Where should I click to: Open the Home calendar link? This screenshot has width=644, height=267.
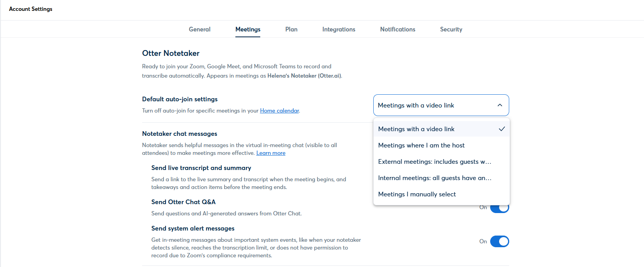tap(279, 111)
